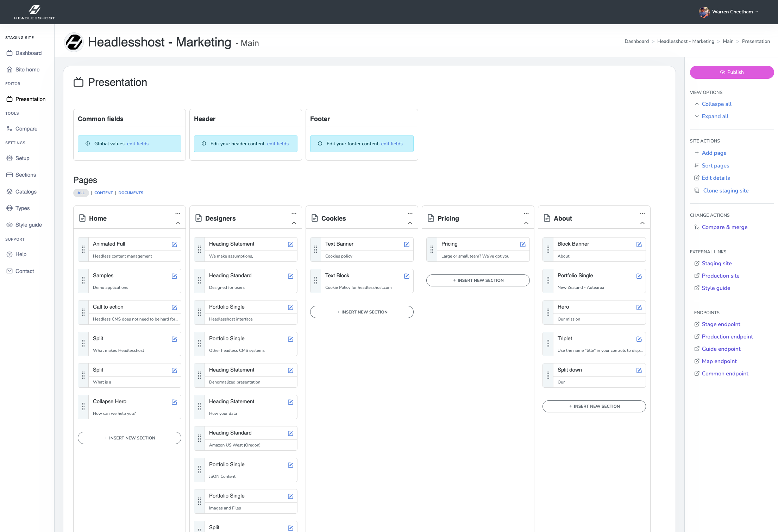Open the edit icon on Block Banner
The height and width of the screenshot is (532, 778).
(639, 244)
